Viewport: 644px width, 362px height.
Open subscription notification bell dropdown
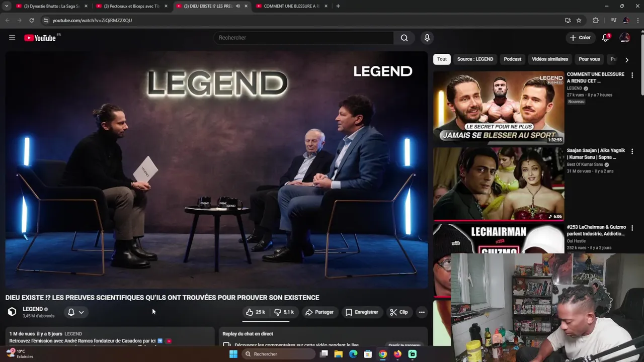coord(76,312)
